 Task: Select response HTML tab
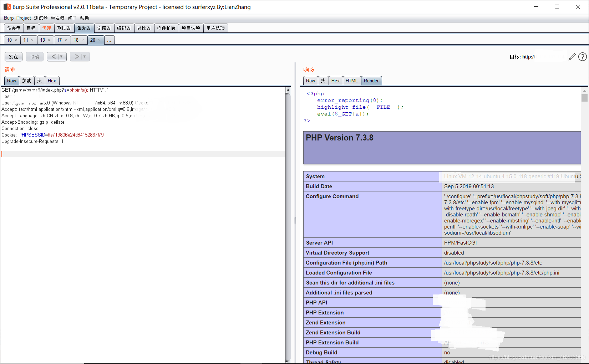coord(351,81)
